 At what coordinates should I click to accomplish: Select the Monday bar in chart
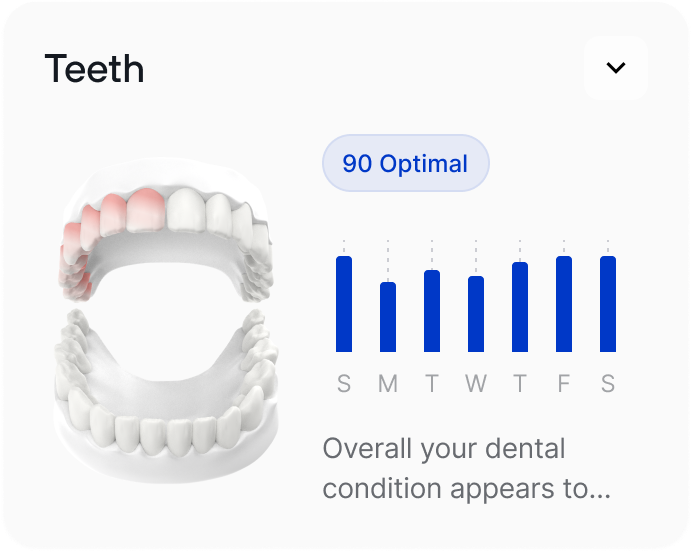point(388,317)
